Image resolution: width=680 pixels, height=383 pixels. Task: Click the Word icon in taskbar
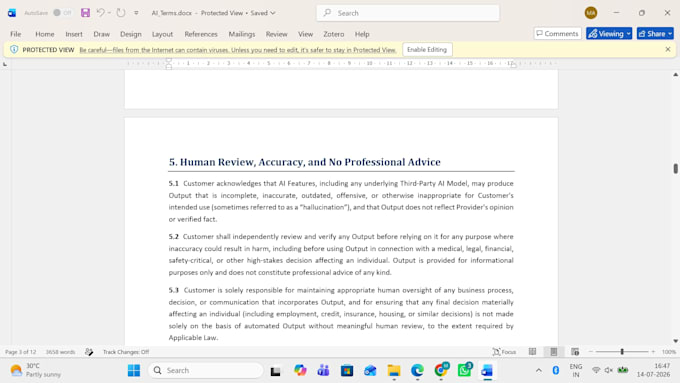[x=487, y=370]
